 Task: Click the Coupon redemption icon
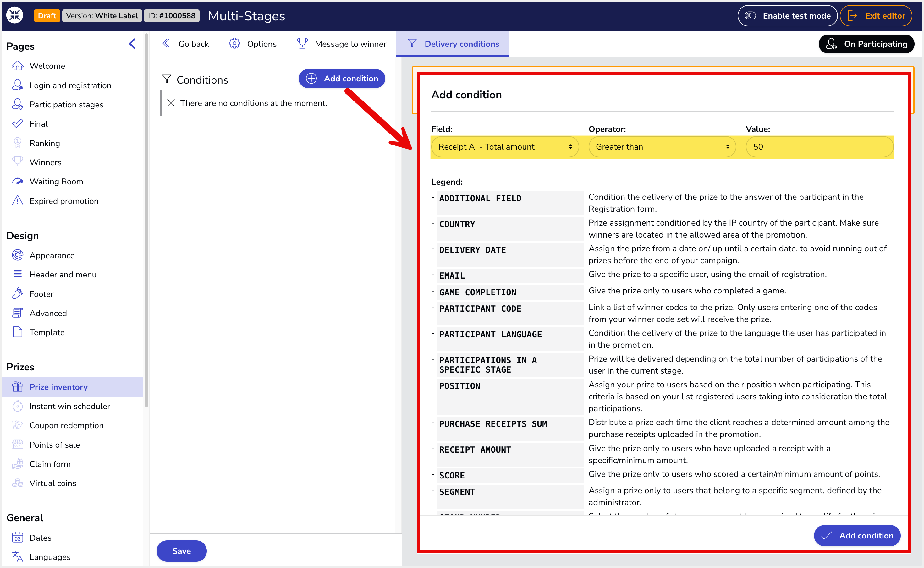click(17, 425)
